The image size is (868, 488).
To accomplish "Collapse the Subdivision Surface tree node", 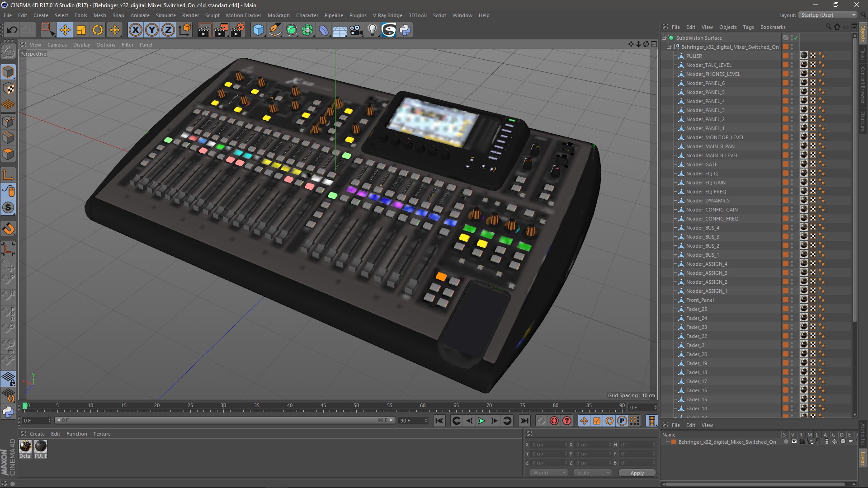I will tap(664, 38).
